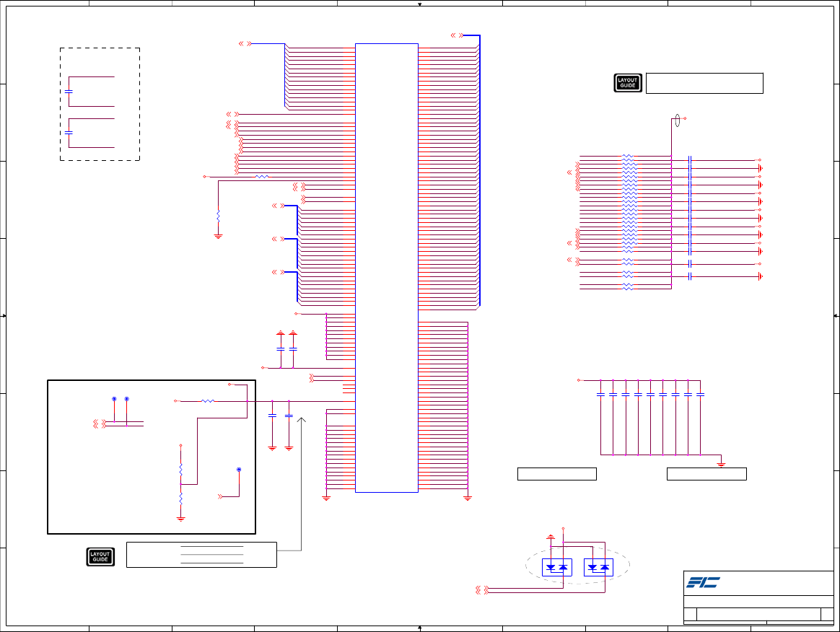Select ground symbol at IC bottom-left pin group
The height and width of the screenshot is (632, 840).
[326, 498]
